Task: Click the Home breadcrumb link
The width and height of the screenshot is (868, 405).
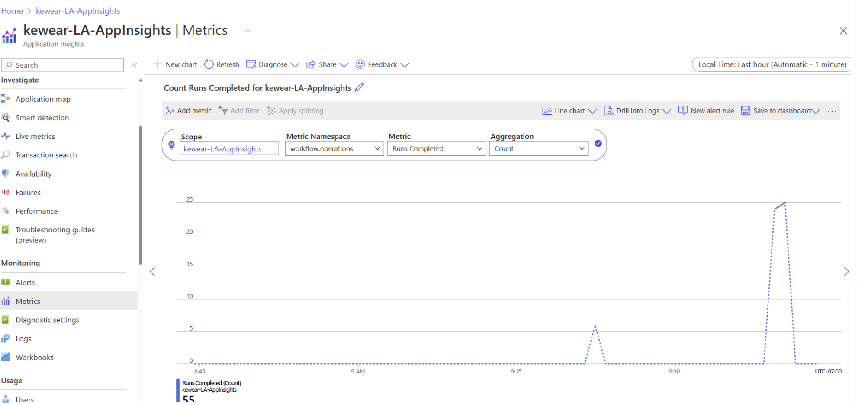Action: pos(12,11)
